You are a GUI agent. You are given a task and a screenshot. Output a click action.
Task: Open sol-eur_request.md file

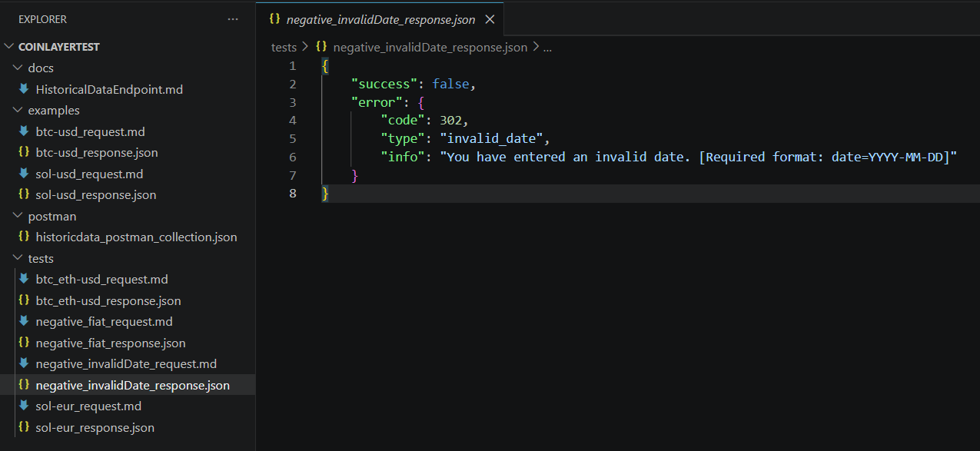(x=88, y=406)
